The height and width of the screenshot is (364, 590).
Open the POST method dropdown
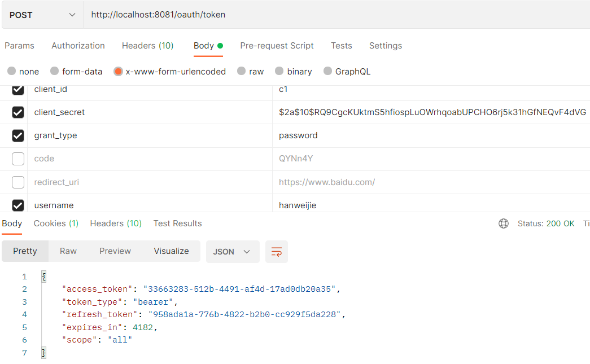(42, 15)
